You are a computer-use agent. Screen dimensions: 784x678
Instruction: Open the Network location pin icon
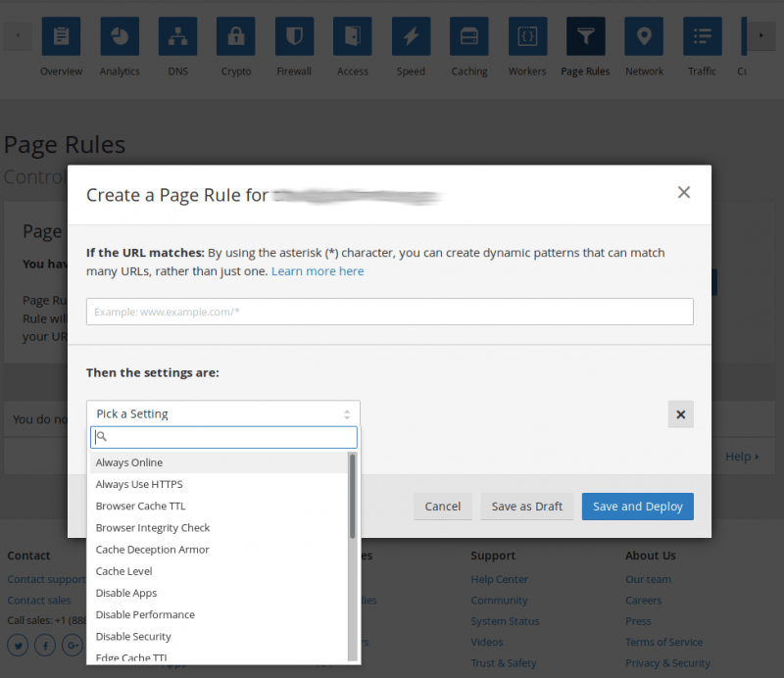(644, 36)
